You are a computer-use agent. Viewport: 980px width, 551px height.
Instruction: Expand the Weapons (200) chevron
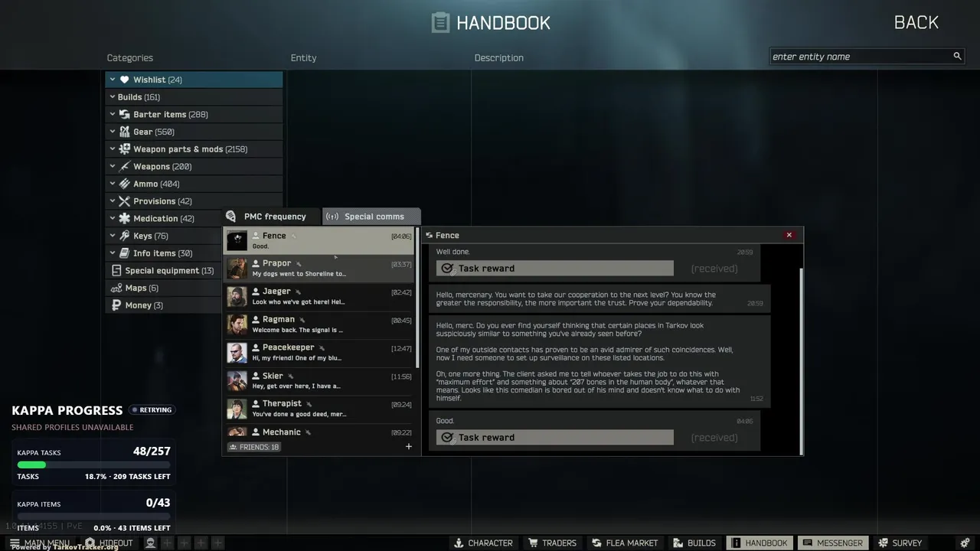tap(112, 166)
